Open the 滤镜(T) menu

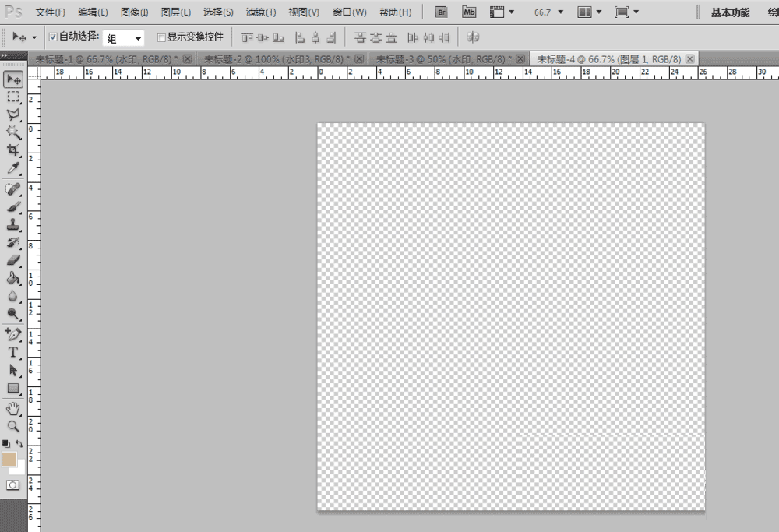tap(261, 12)
